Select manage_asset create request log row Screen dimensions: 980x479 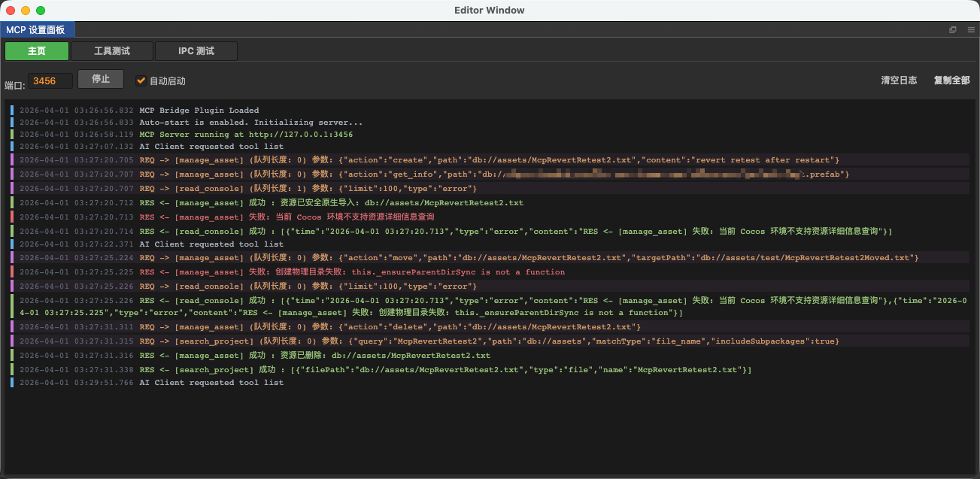[x=490, y=160]
